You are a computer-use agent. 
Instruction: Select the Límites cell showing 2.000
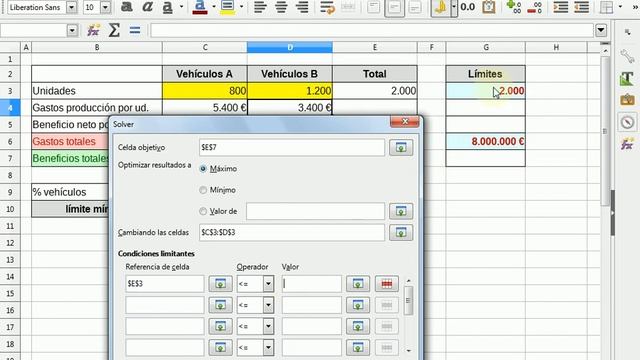click(486, 91)
